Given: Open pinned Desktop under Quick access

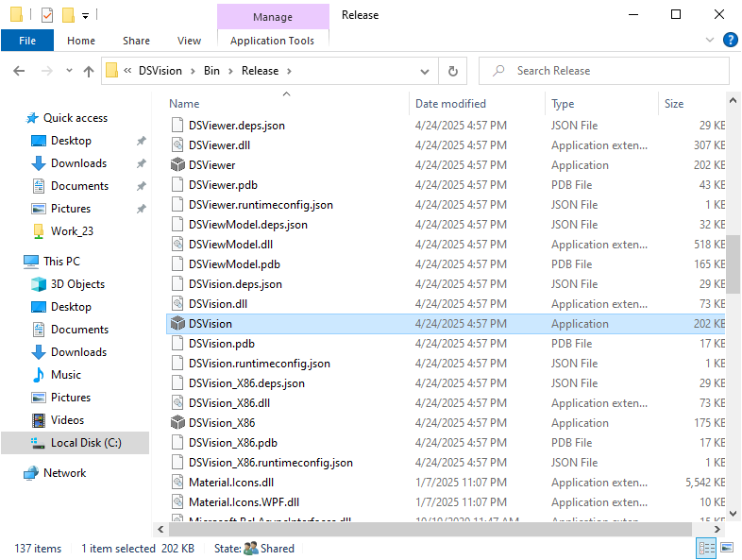Looking at the screenshot, I should (71, 141).
